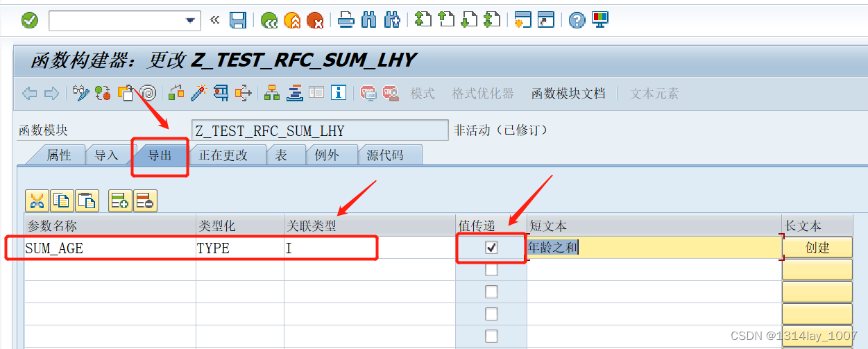This screenshot has height=349, width=868.
Task: Toggle Display/Change glasses-pencil icon
Action: click(x=81, y=93)
